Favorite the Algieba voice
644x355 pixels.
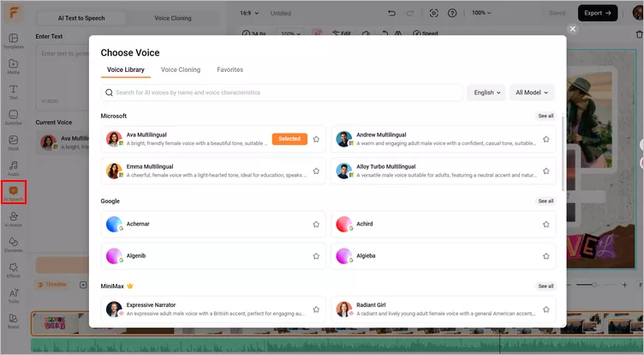click(x=546, y=256)
